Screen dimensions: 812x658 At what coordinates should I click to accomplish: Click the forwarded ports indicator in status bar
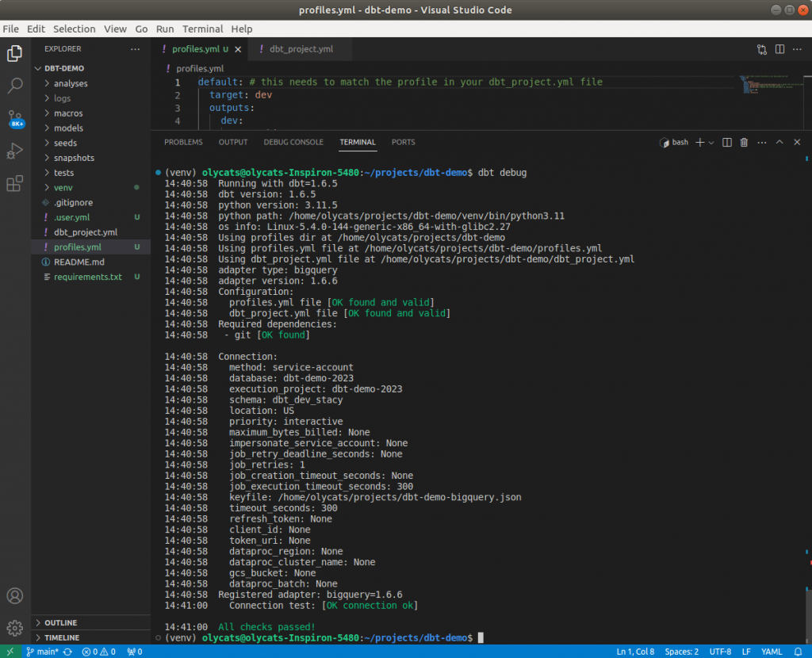(x=135, y=652)
